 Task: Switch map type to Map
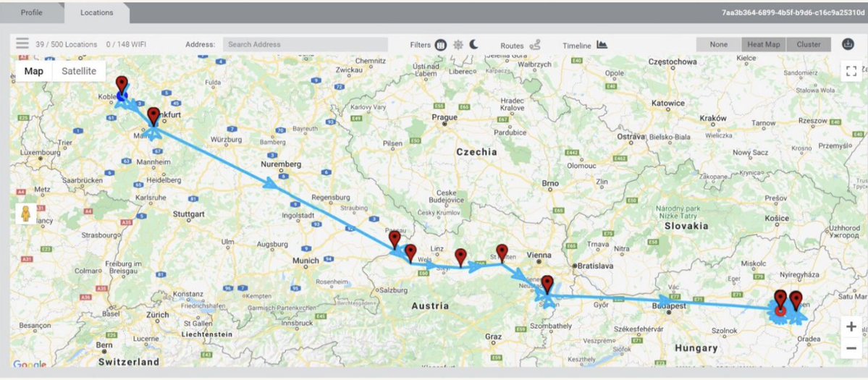pyautogui.click(x=34, y=72)
